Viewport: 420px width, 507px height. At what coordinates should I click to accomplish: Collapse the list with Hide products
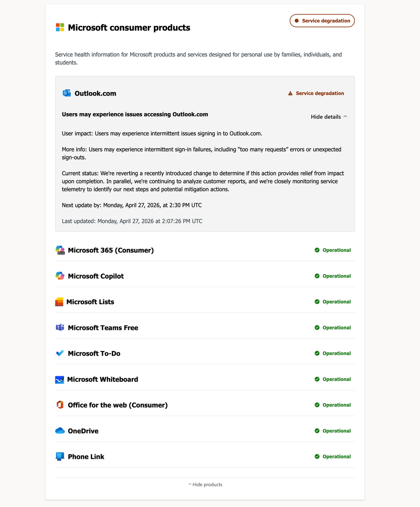point(205,485)
